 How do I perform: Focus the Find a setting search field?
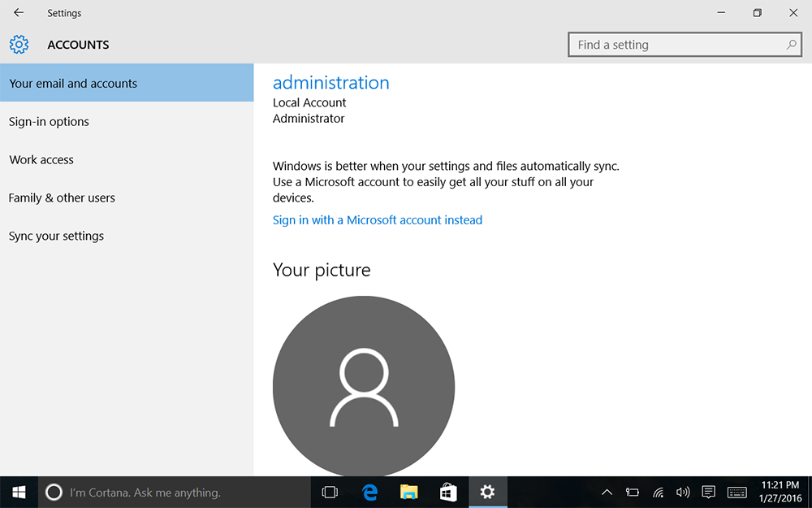(685, 45)
